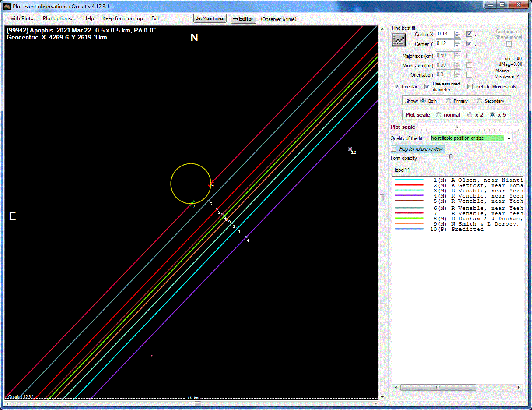This screenshot has width=532, height=410.
Task: Click the plot horizontal scrollbar thumb
Action: (198, 403)
